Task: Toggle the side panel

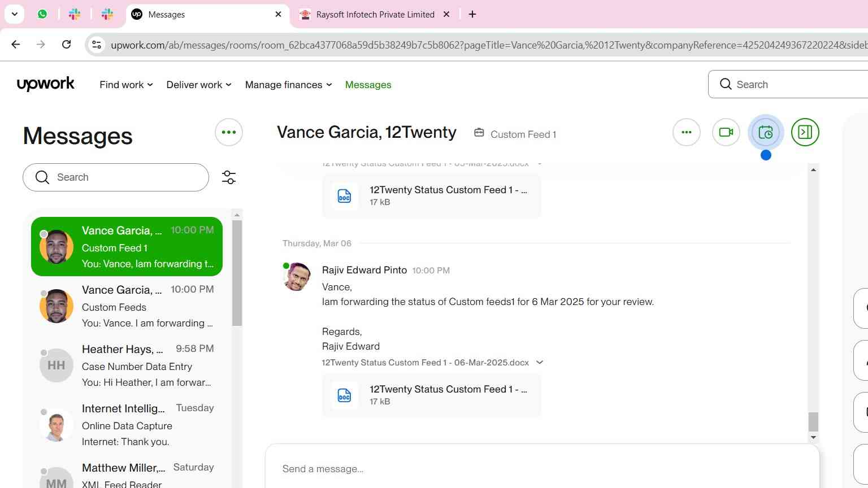Action: [x=805, y=132]
